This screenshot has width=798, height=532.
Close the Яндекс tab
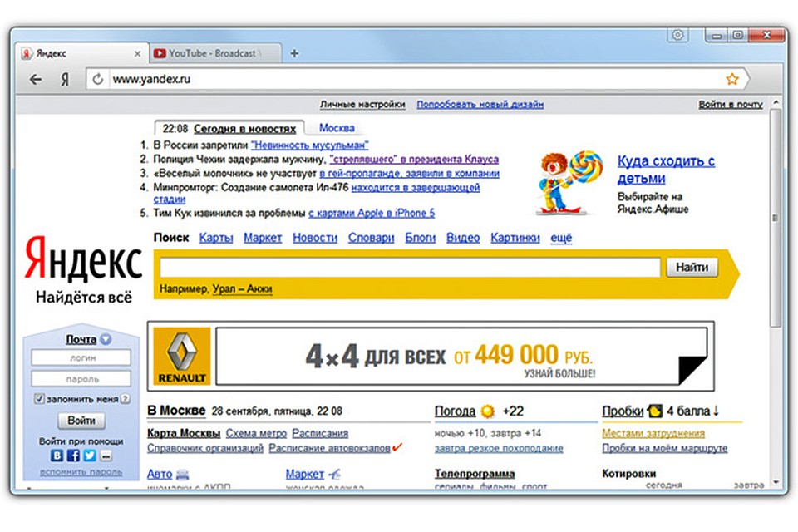pos(137,53)
